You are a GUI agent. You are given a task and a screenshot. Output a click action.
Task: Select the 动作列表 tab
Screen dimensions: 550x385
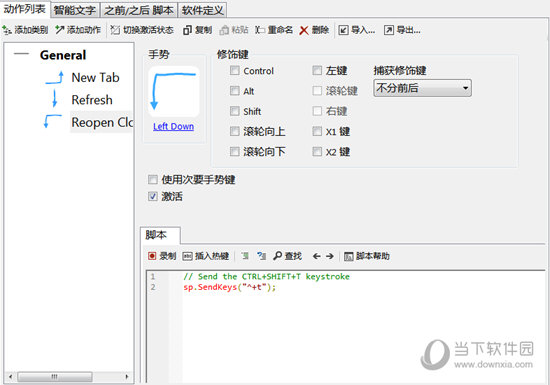[25, 9]
